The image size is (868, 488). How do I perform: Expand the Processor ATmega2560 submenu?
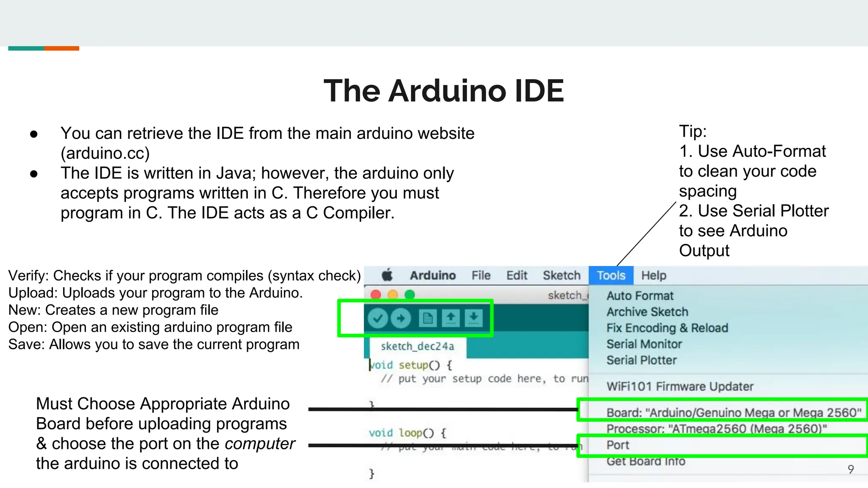click(716, 428)
